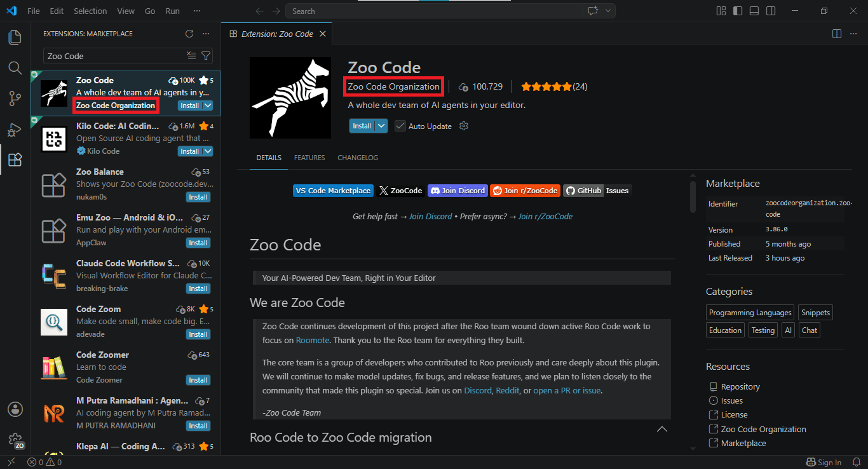Toggle the bottom panel layout icon

[754, 11]
